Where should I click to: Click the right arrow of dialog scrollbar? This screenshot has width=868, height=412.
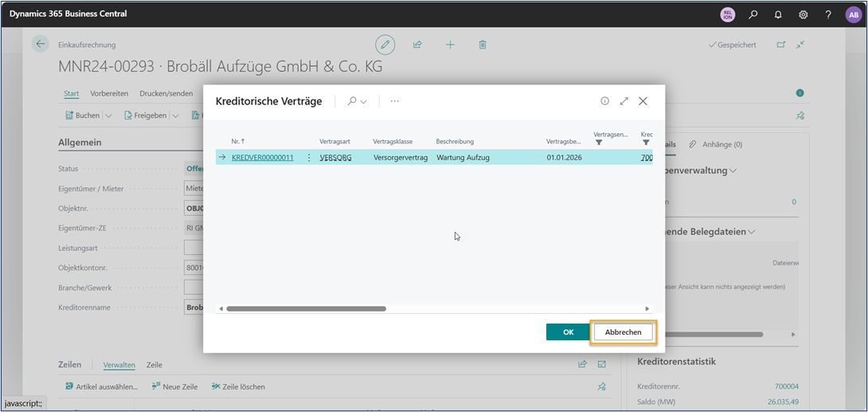pos(647,308)
